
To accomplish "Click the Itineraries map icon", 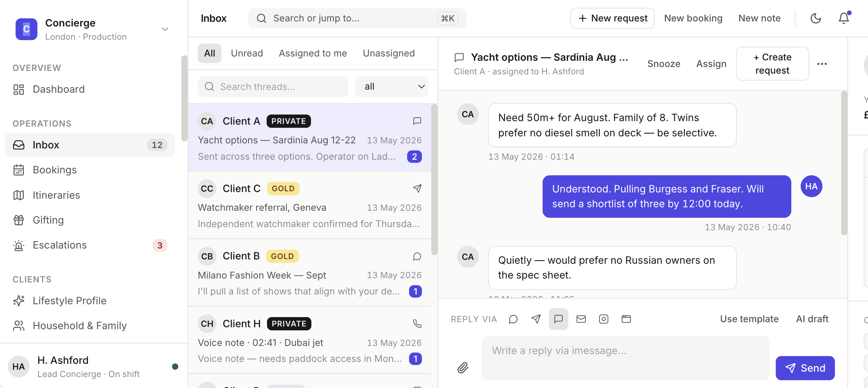I will coord(19,195).
